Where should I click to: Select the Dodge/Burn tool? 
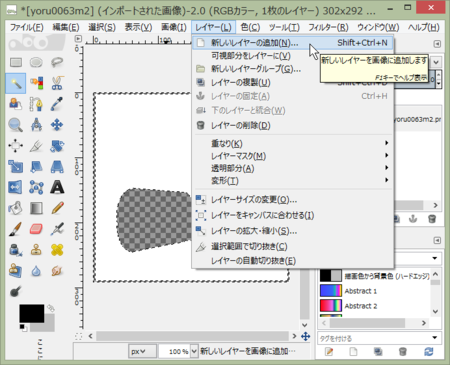[16, 292]
